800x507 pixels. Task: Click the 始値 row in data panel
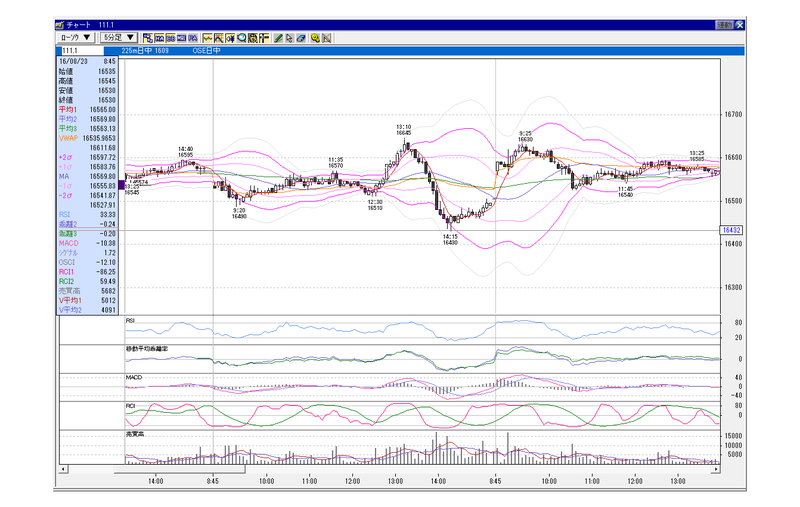point(87,71)
